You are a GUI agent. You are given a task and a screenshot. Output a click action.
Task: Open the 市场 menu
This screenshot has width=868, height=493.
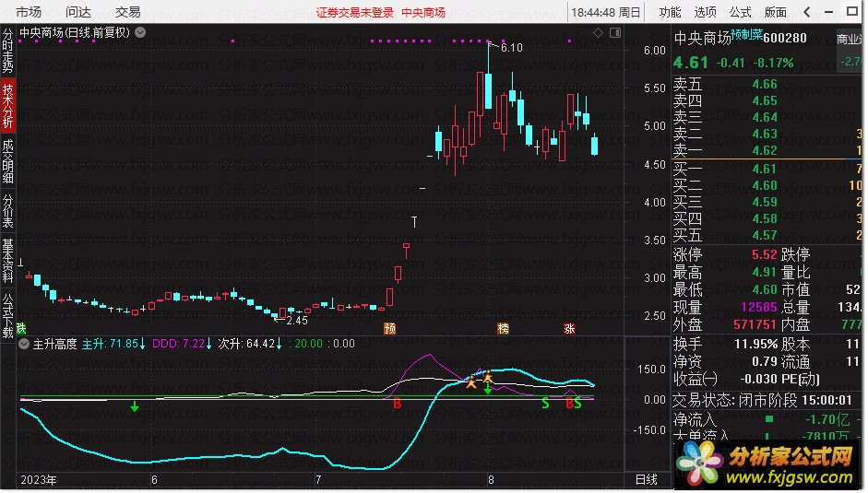pyautogui.click(x=29, y=12)
